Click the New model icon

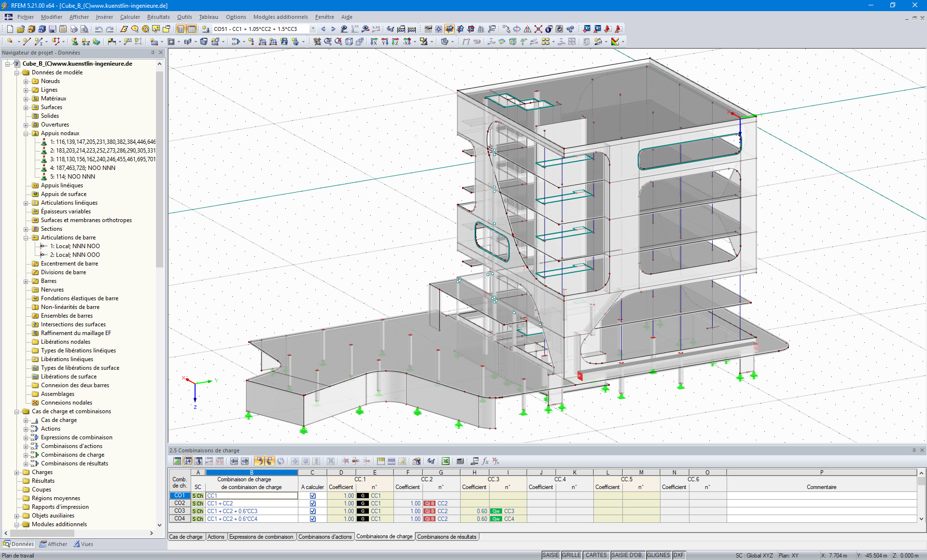point(10,29)
